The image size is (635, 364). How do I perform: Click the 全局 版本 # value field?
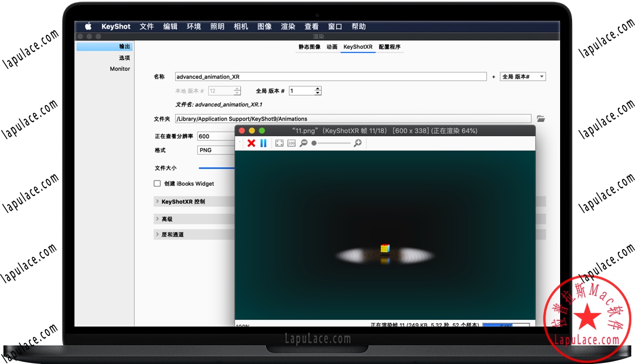[x=302, y=91]
